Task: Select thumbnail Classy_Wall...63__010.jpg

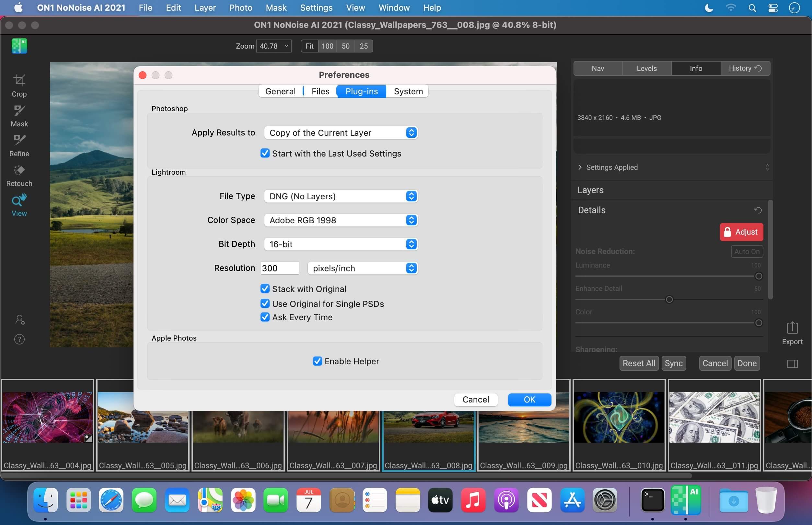Action: [x=619, y=425]
